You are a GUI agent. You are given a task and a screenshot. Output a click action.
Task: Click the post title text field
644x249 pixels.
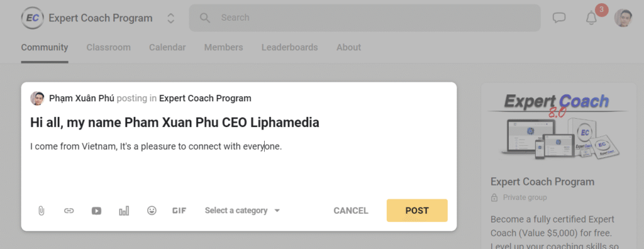pos(238,123)
